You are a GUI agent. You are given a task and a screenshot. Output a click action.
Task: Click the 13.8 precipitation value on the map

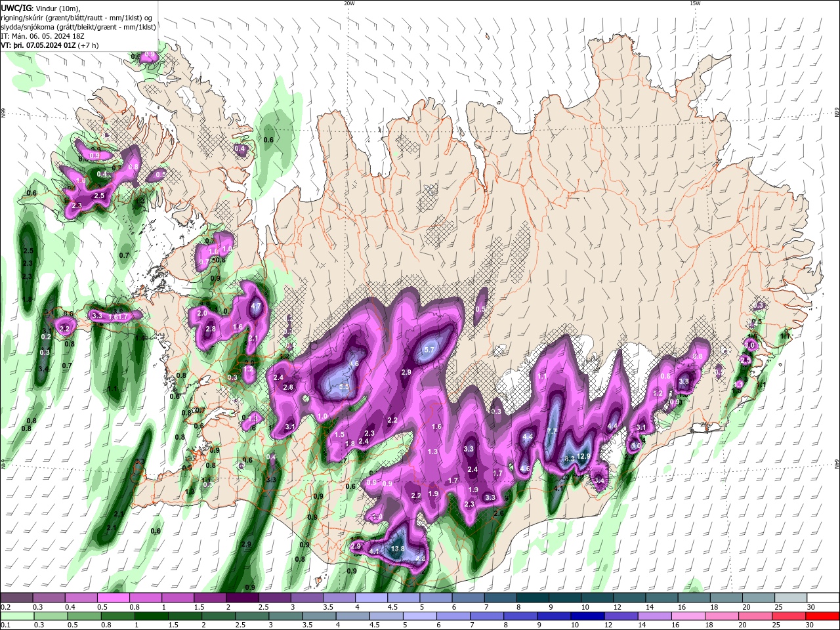(398, 549)
